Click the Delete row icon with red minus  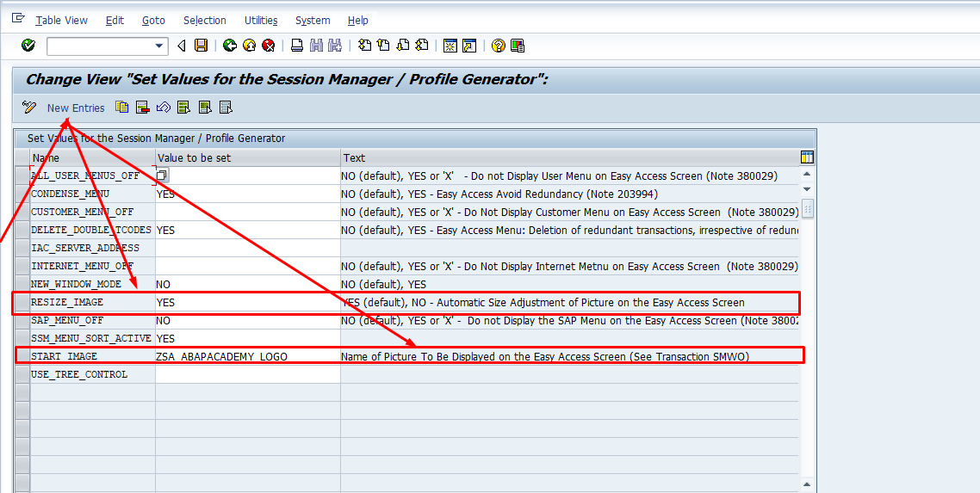pyautogui.click(x=142, y=108)
